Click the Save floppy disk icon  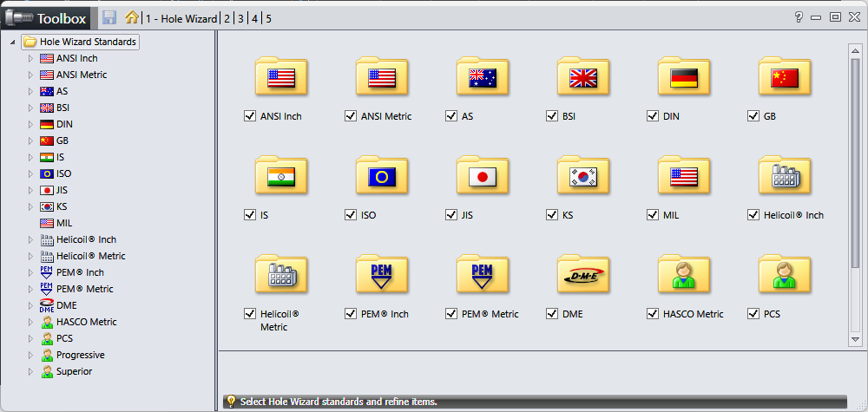[109, 17]
